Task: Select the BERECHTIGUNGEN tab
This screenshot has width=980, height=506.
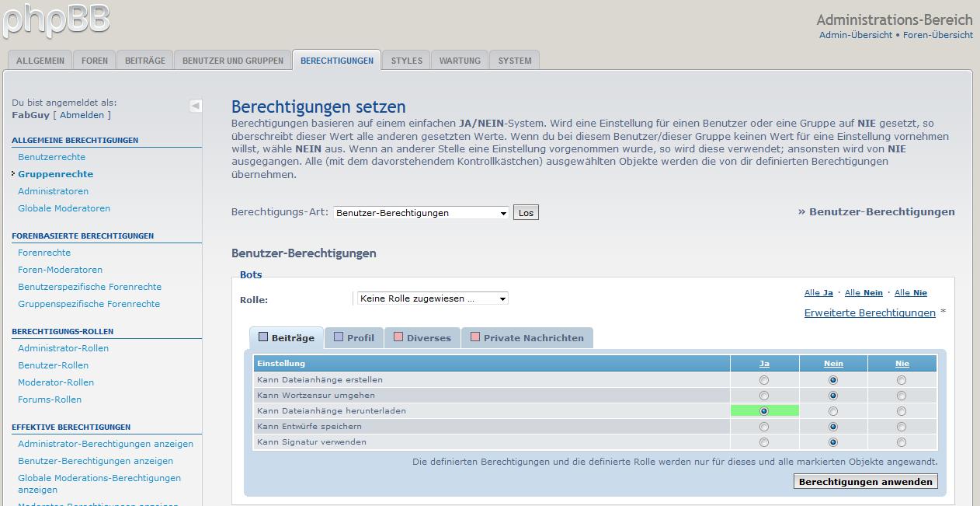Action: click(x=337, y=61)
